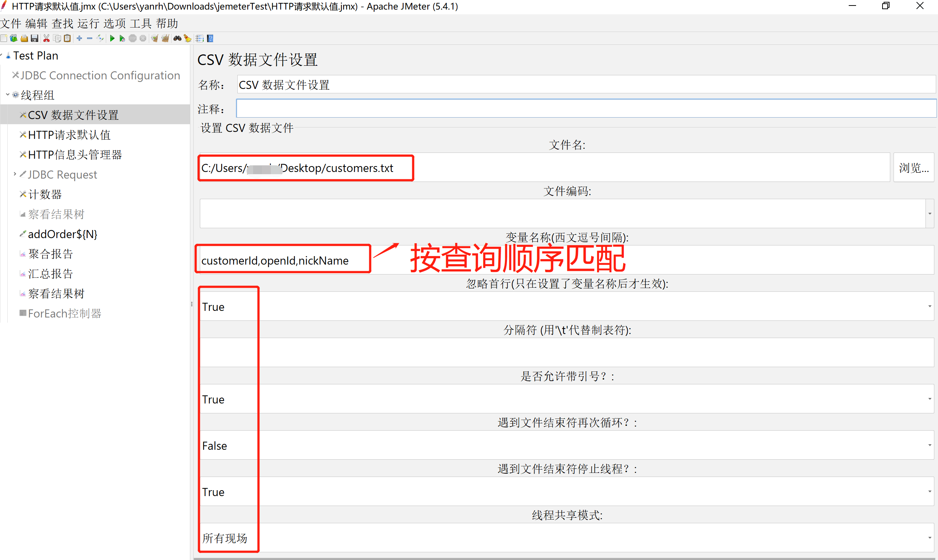Screen dimensions: 938x560
Task: Click the Save floppy disk icon
Action: (34, 39)
